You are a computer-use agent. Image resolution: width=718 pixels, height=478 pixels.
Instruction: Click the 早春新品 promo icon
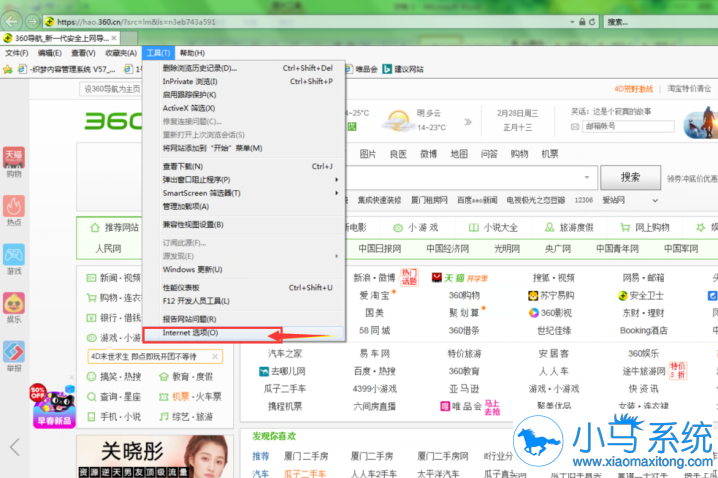pos(54,406)
